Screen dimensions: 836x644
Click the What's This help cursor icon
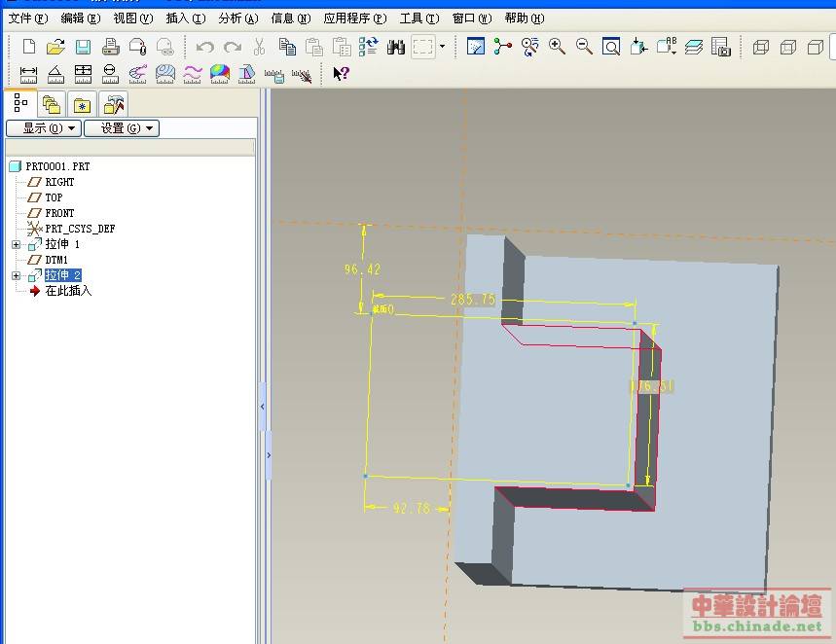pos(341,74)
